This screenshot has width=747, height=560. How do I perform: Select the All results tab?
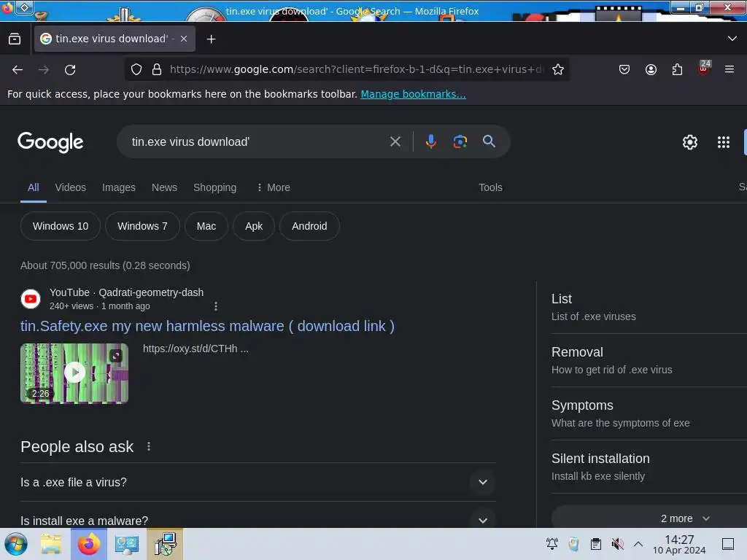pos(34,187)
